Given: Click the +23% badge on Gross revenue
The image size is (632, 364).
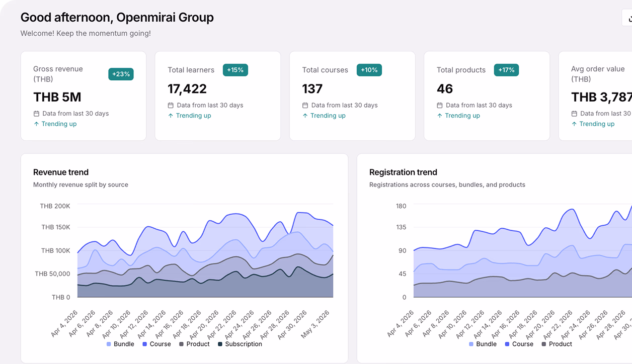Looking at the screenshot, I should (121, 74).
